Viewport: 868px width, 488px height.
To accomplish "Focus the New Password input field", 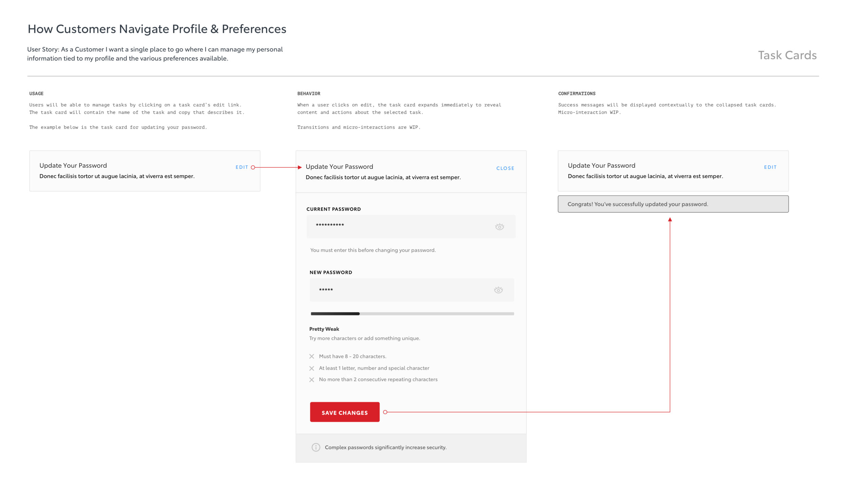I will [x=412, y=290].
